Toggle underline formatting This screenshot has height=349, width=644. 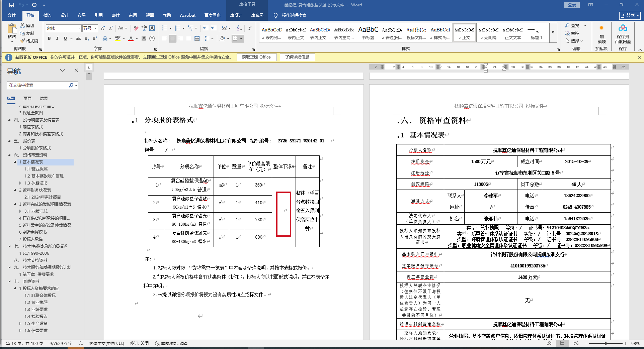65,38
